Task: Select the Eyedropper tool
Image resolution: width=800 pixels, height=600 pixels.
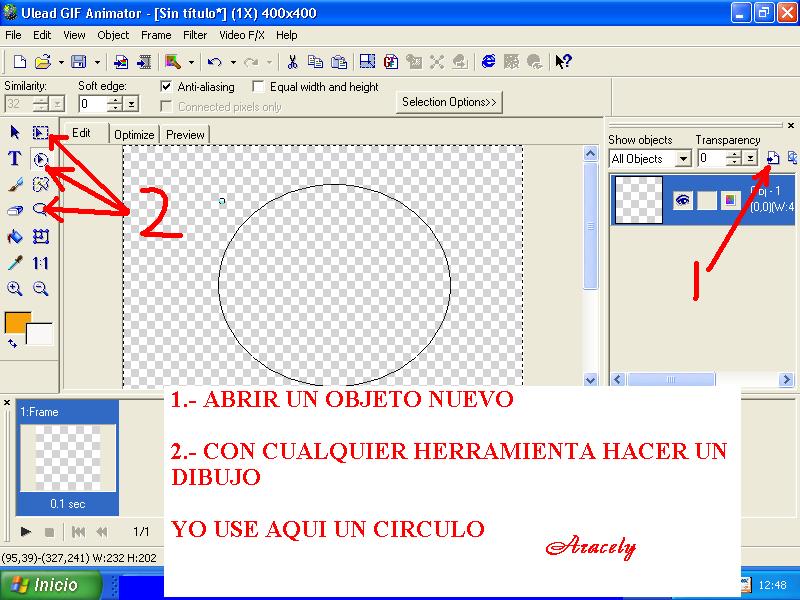Action: (15, 263)
